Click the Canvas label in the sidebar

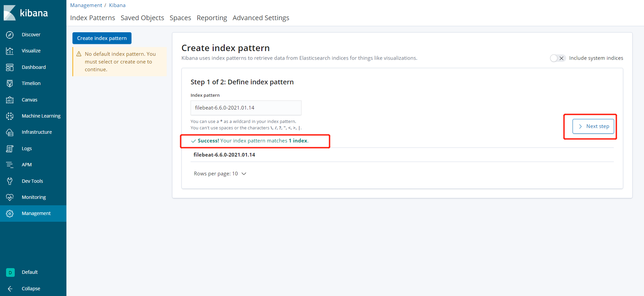(x=30, y=100)
